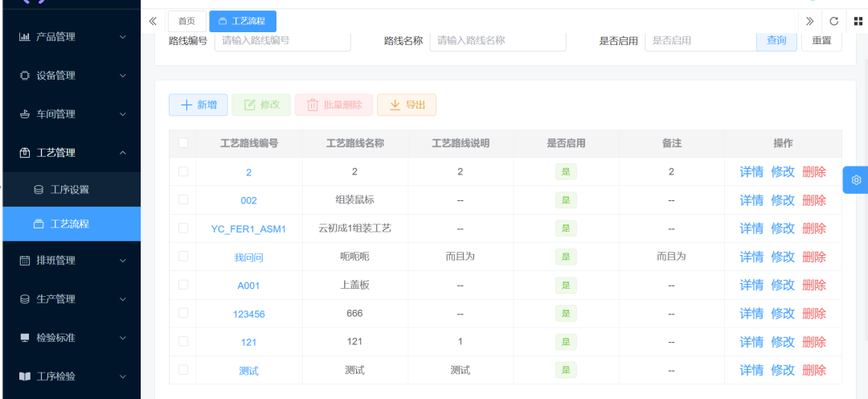This screenshot has width=868, height=399.
Task: Select the checkbox for row A001
Action: click(183, 285)
